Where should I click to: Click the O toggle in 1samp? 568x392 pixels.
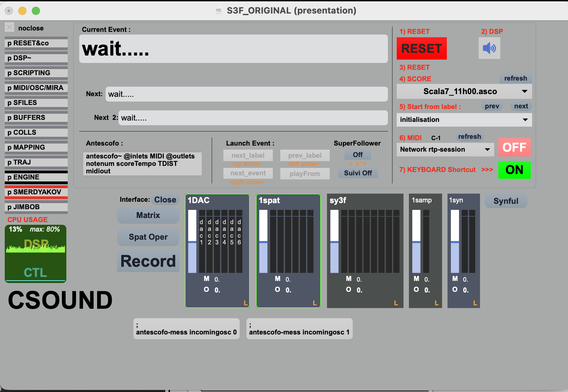[416, 289]
